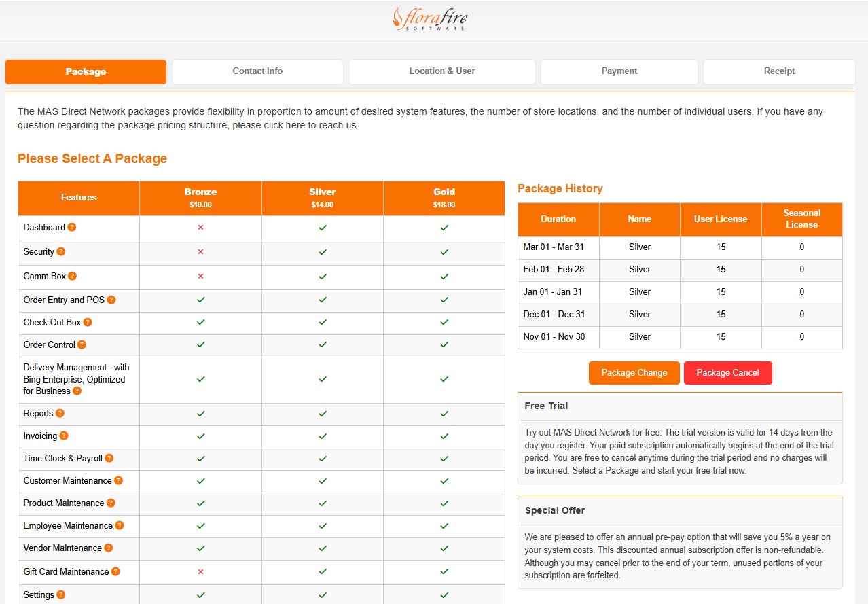
Task: Click the Delivery Management help icon
Action: click(77, 391)
